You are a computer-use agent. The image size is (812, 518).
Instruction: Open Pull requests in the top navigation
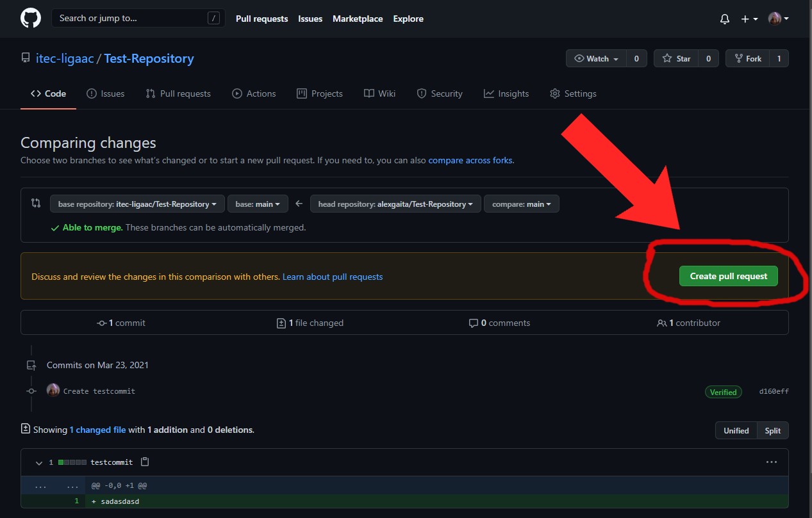pos(261,19)
